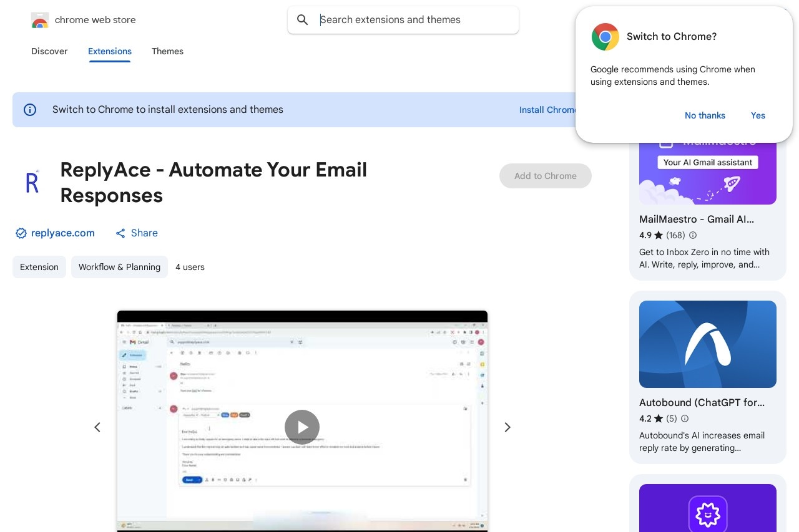Click the chrome web store title text
This screenshot has width=799, height=532.
(96, 20)
